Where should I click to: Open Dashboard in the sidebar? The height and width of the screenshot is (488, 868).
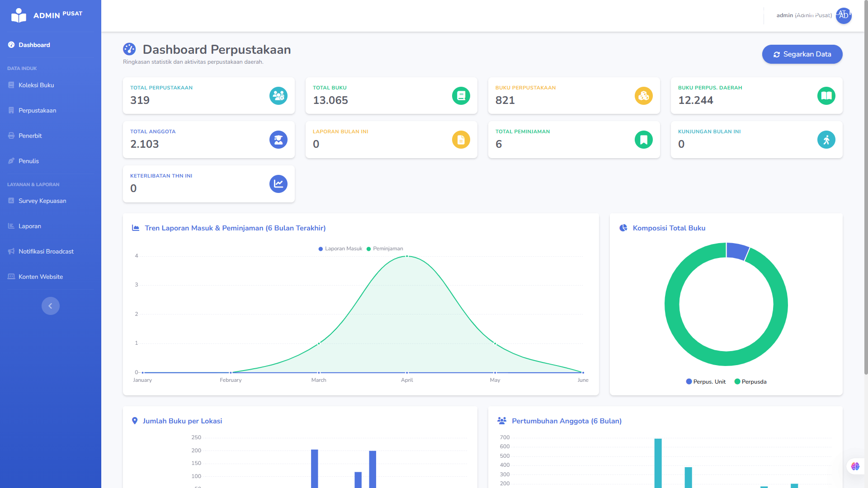pyautogui.click(x=51, y=45)
